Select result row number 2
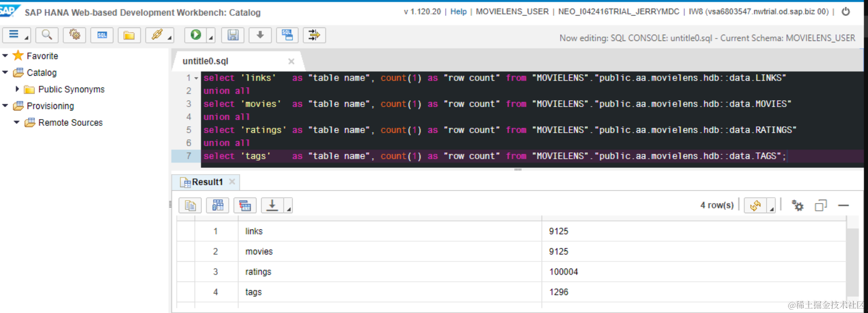The height and width of the screenshot is (313, 868). [x=215, y=251]
